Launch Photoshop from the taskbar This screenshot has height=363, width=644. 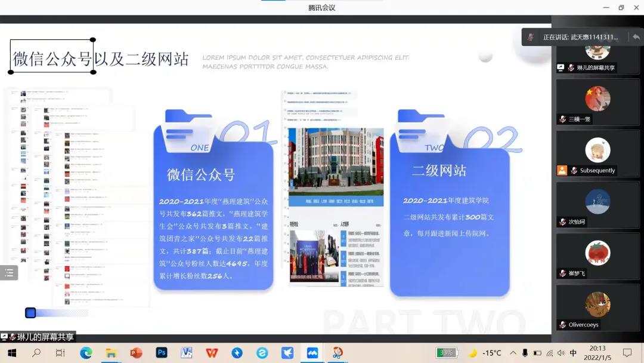pos(161,353)
